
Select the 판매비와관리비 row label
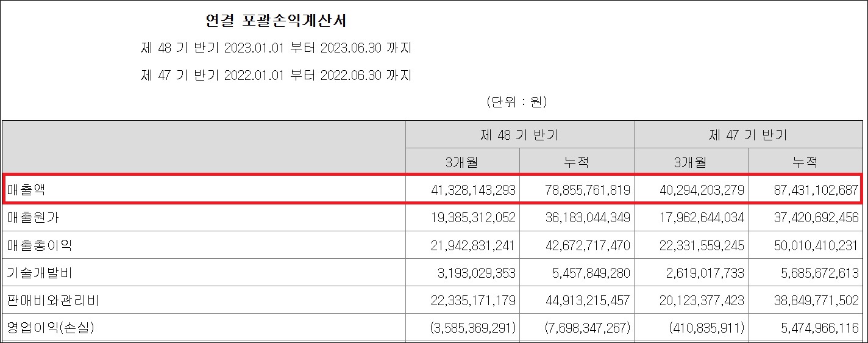click(x=53, y=300)
